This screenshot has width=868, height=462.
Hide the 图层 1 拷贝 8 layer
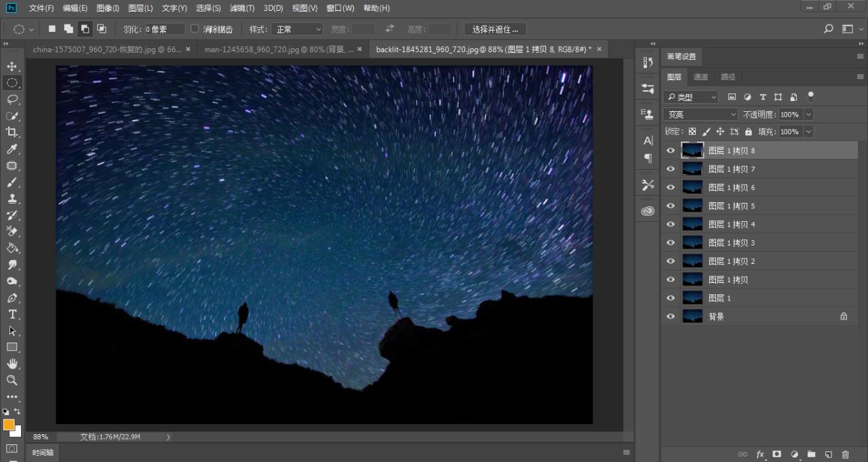[671, 151]
